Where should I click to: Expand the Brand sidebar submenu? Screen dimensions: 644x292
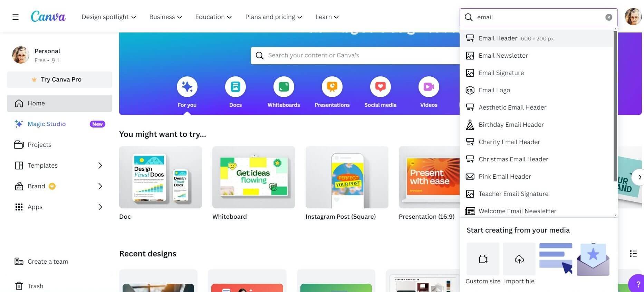[x=100, y=186]
